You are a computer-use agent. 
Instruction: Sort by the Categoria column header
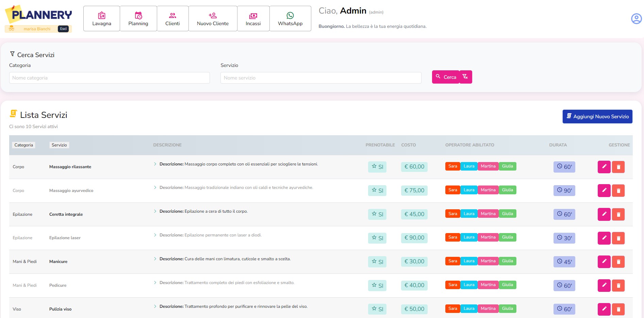(24, 145)
